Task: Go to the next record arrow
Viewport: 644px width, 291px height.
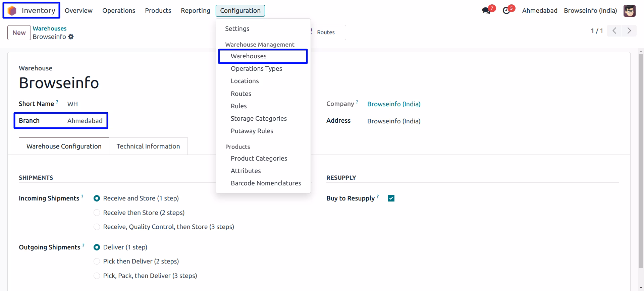Action: pos(629,31)
